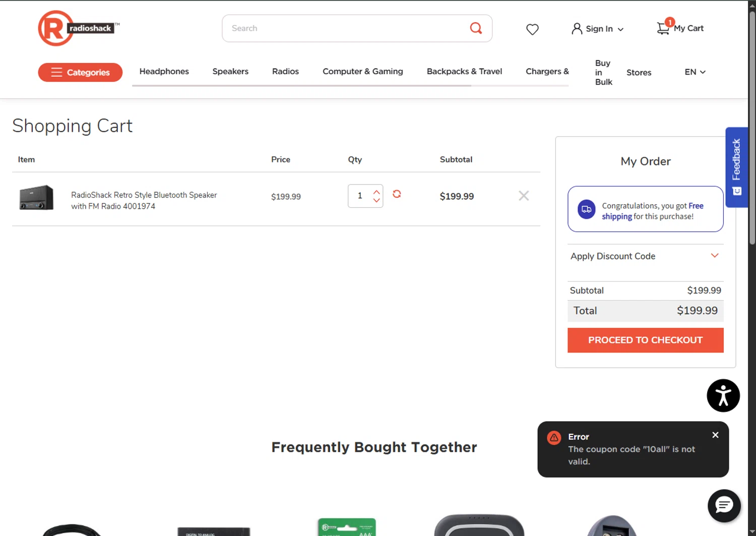
Task: Click the Free shipping link text
Action: click(x=653, y=211)
